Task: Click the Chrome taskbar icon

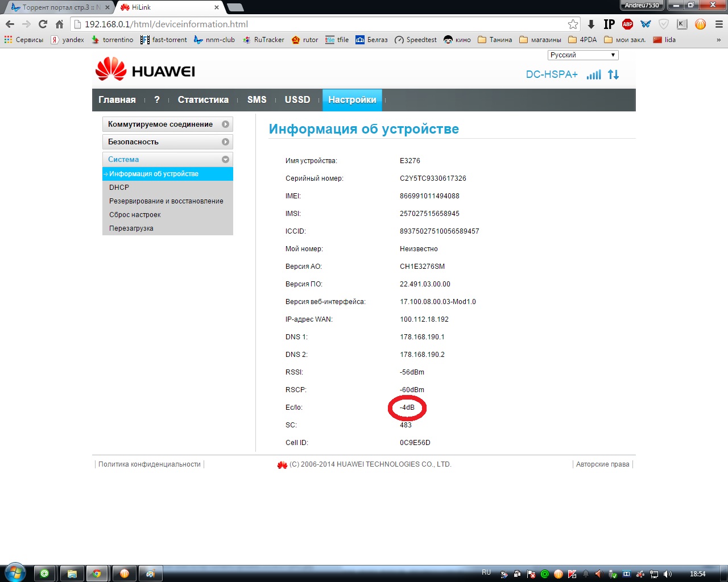Action: point(97,573)
